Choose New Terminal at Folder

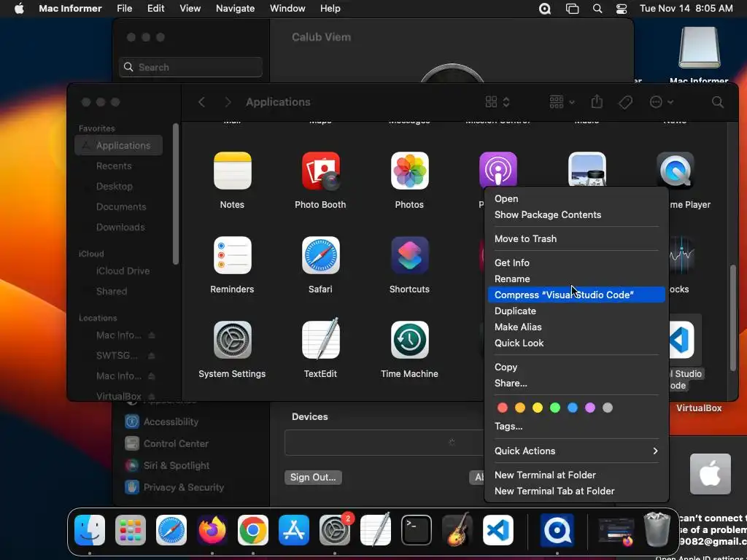point(576,475)
